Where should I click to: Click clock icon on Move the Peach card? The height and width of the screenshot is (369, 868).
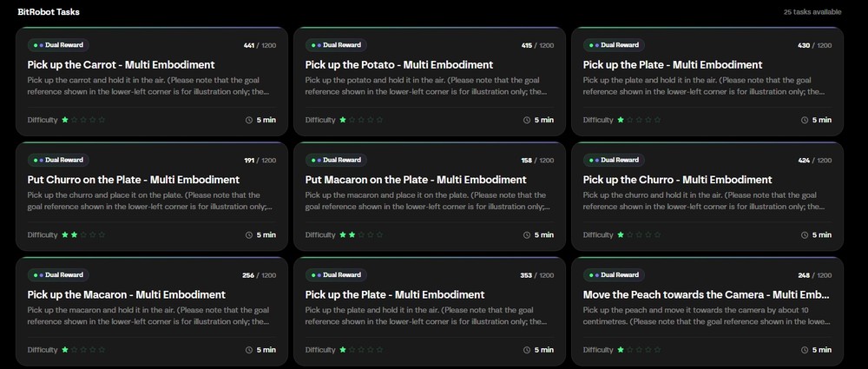coord(805,350)
